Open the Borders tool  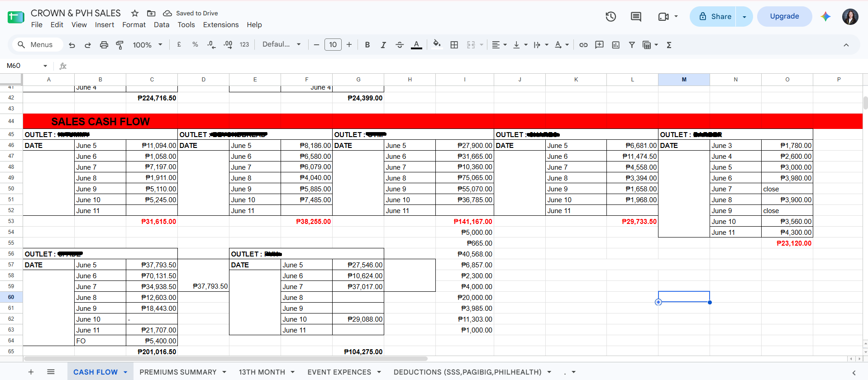coord(454,45)
